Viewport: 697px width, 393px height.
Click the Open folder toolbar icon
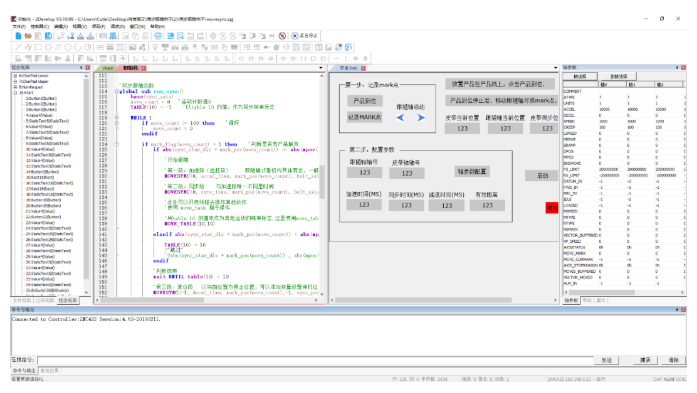28,36
